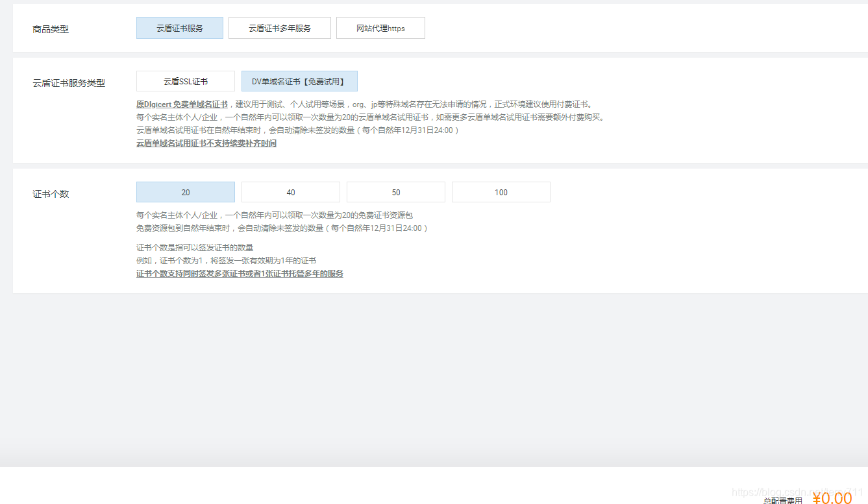Choose the 网站代理https product type
868x504 pixels.
[x=380, y=28]
